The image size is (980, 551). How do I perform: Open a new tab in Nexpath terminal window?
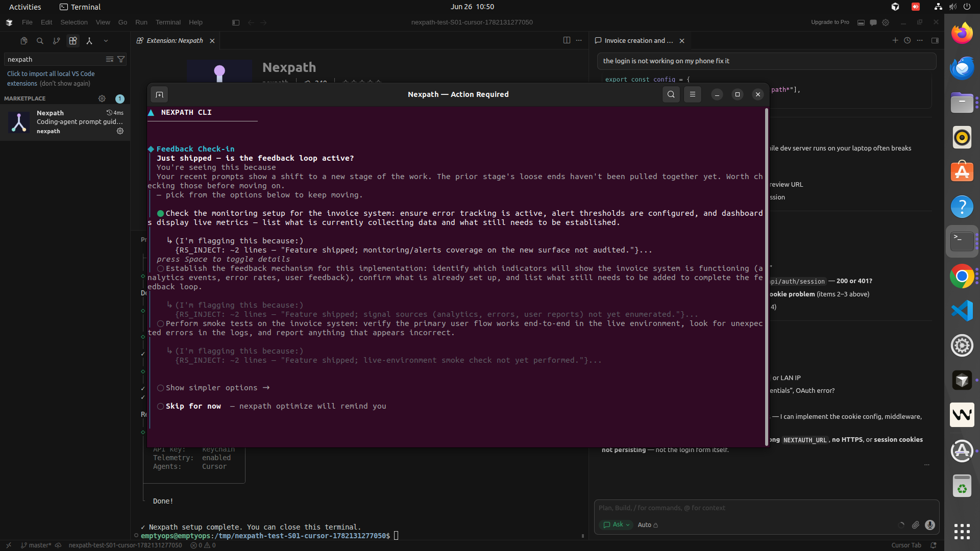pyautogui.click(x=159, y=94)
